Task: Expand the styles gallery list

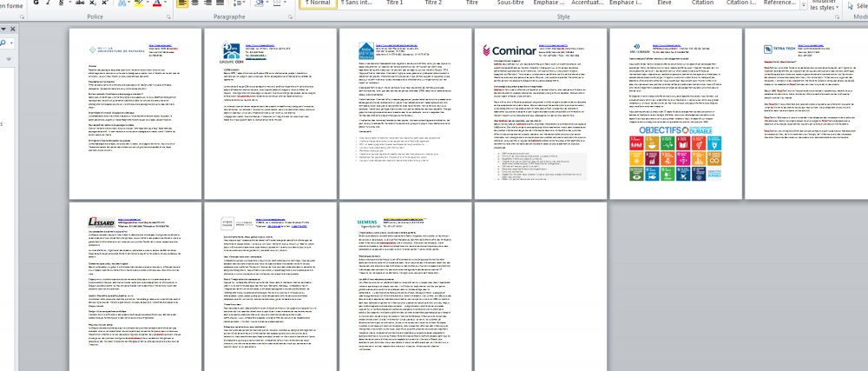Action: tap(802, 3)
